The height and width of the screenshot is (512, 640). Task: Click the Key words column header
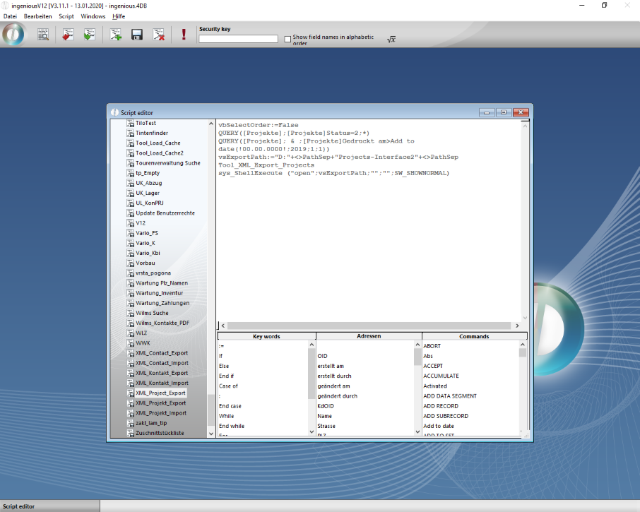tap(266, 337)
